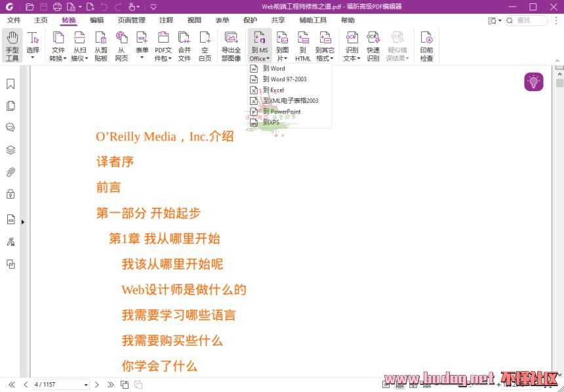Click the 查找 search field
Image resolution: width=564 pixels, height=392 pixels.
pos(526,20)
